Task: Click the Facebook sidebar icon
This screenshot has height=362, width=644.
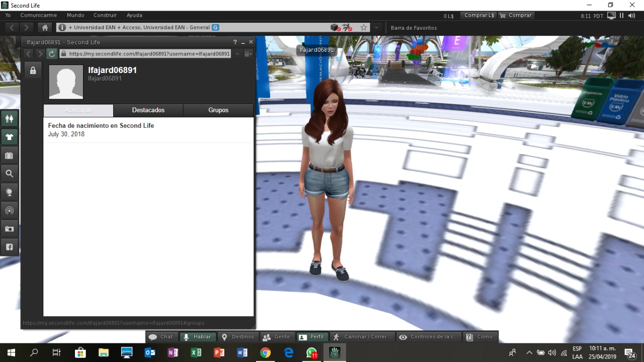Action: [9, 247]
